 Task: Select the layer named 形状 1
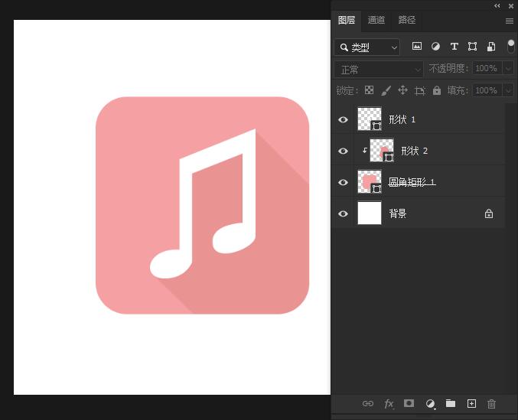click(402, 119)
